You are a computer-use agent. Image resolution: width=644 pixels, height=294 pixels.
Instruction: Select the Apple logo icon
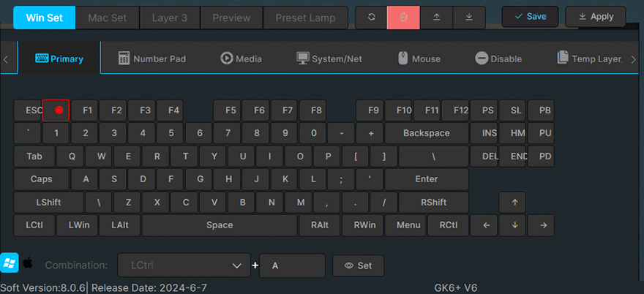coord(28,263)
